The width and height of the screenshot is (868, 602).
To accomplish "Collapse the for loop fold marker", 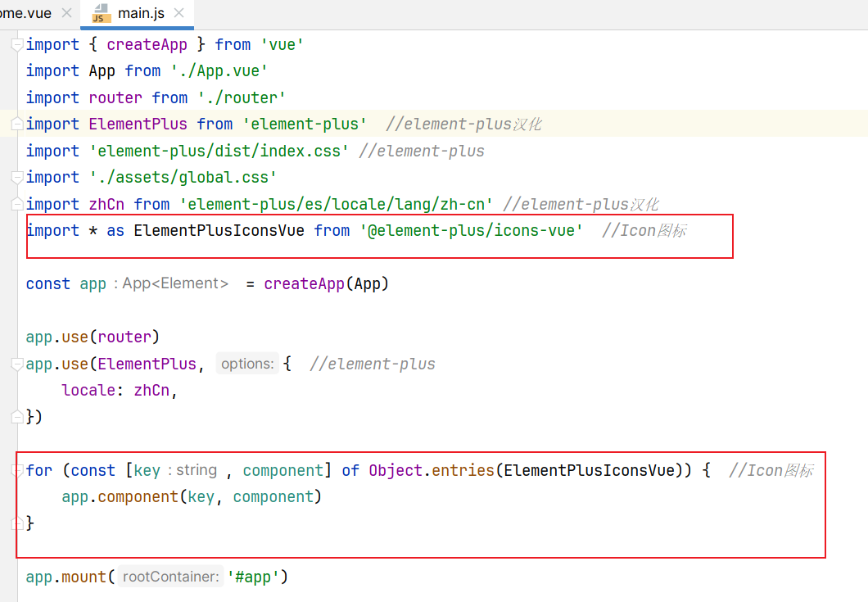I will click(x=17, y=470).
